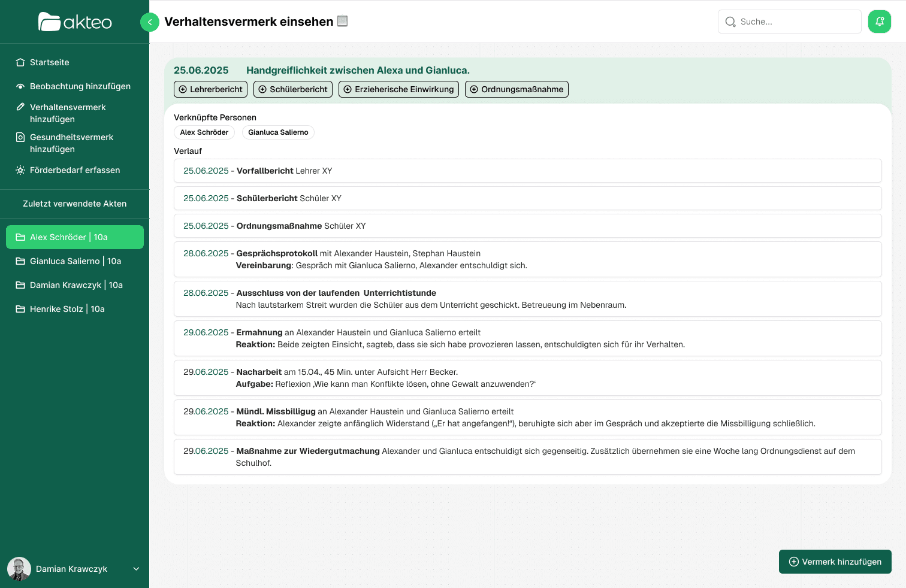Click the Verknüpfte Personen label

(x=215, y=117)
